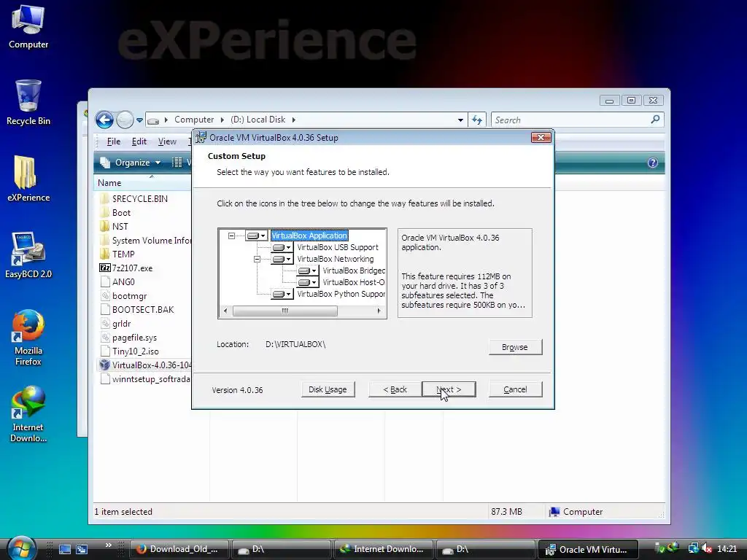
Task: Click the refresh icon beside address bar
Action: [477, 120]
